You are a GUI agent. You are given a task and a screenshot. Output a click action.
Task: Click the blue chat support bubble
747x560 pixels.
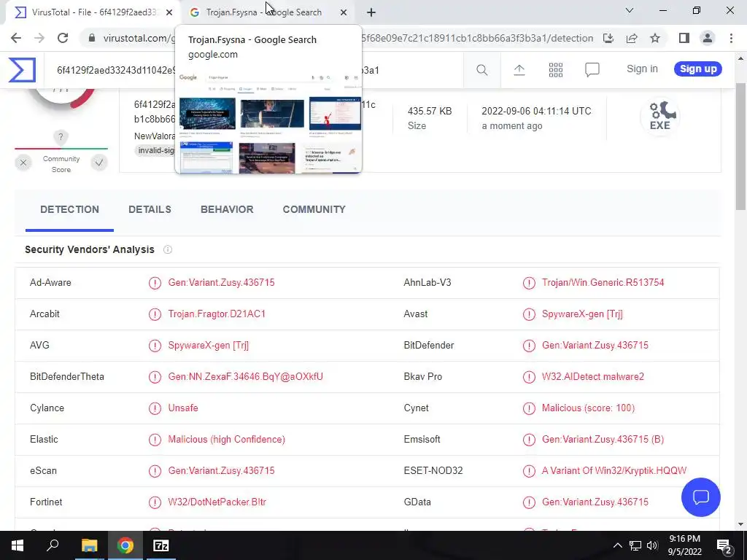(700, 497)
